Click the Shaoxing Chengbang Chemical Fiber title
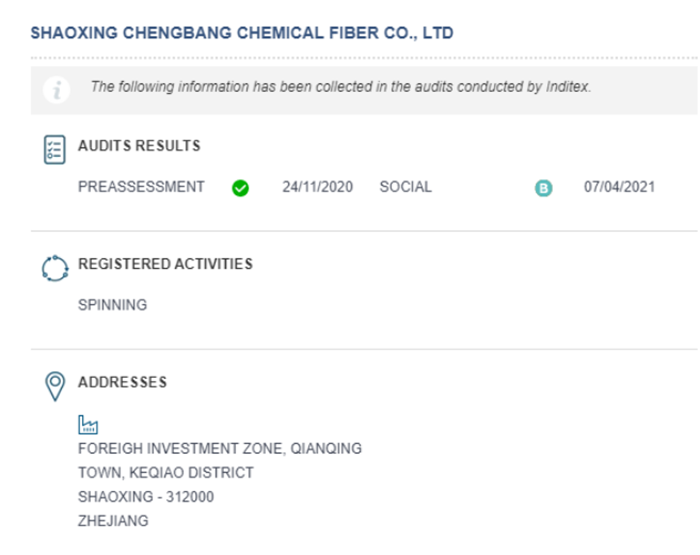Image resolution: width=700 pixels, height=555 pixels. (242, 33)
